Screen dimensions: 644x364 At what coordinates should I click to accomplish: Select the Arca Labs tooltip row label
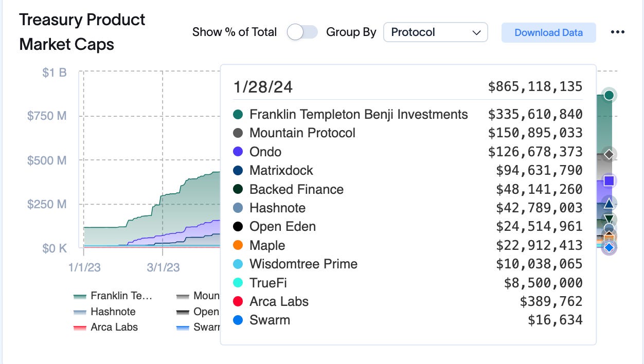(279, 301)
